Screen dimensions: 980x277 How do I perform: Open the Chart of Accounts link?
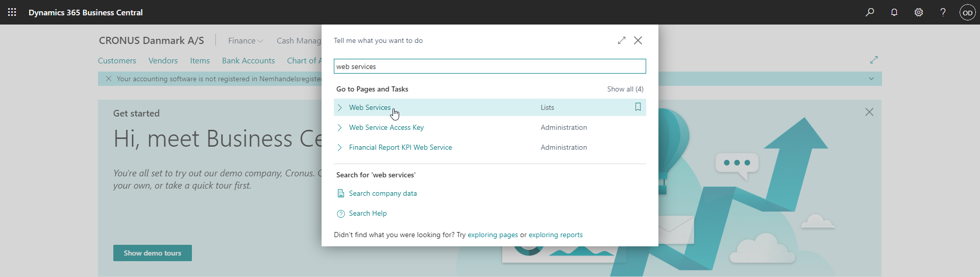click(304, 60)
